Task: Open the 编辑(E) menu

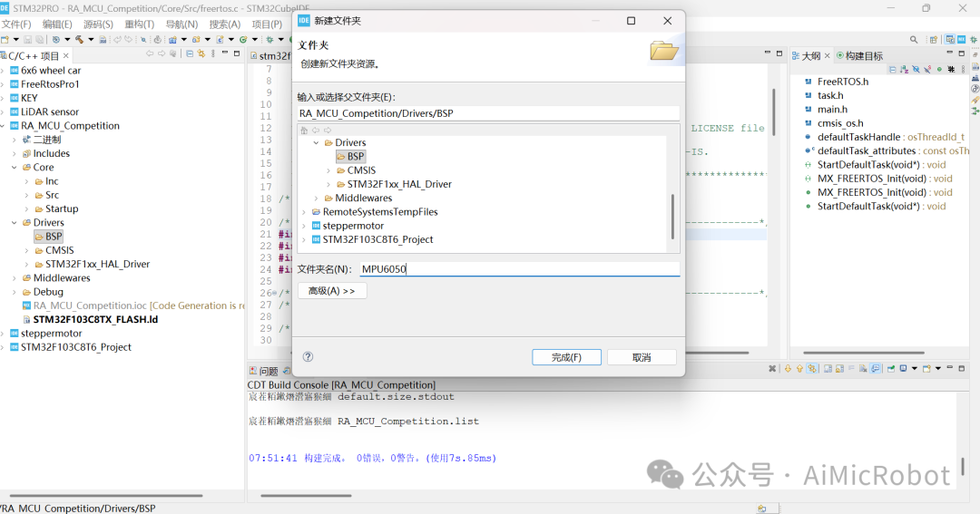Action: (57, 24)
